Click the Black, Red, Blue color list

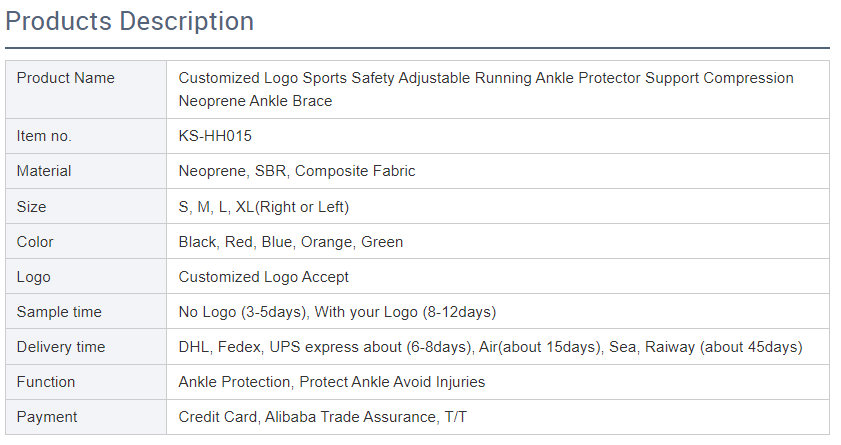(x=290, y=242)
